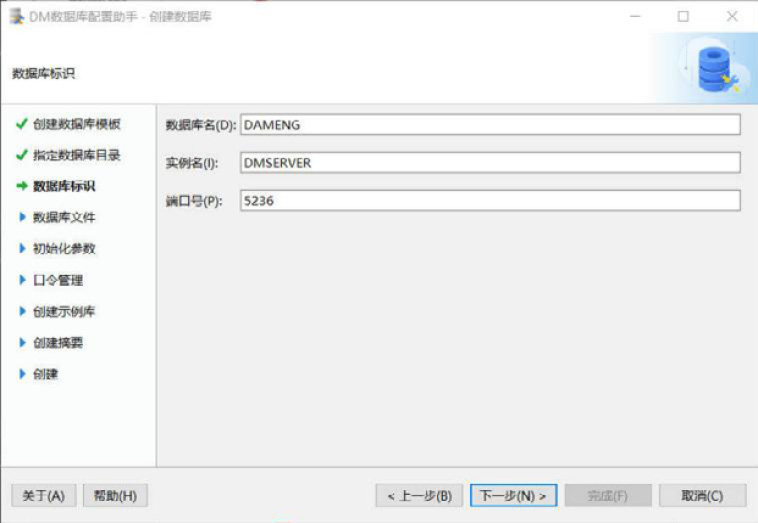Viewport: 758px width, 523px height.
Task: Click the 实例名 field containing DMSERVER
Action: (x=489, y=162)
